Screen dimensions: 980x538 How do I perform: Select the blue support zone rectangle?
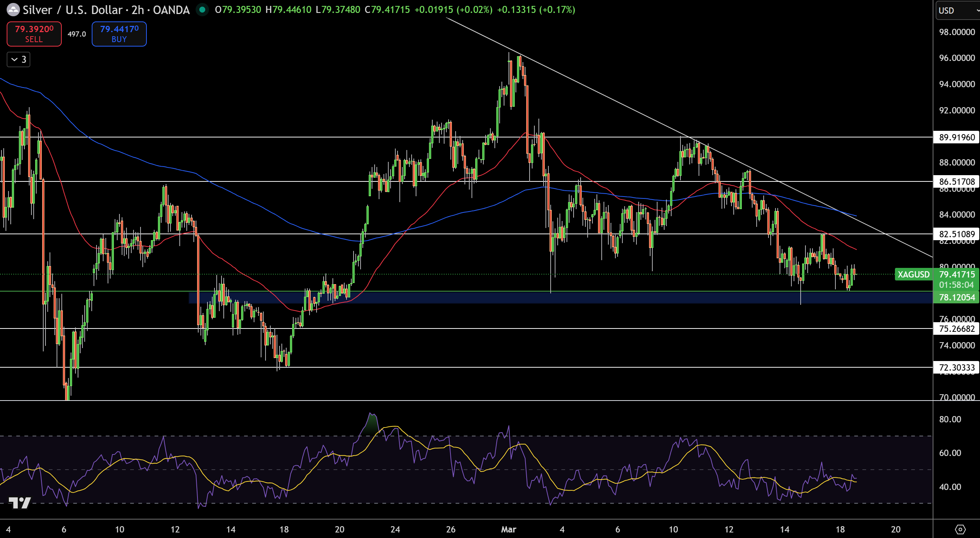click(561, 297)
